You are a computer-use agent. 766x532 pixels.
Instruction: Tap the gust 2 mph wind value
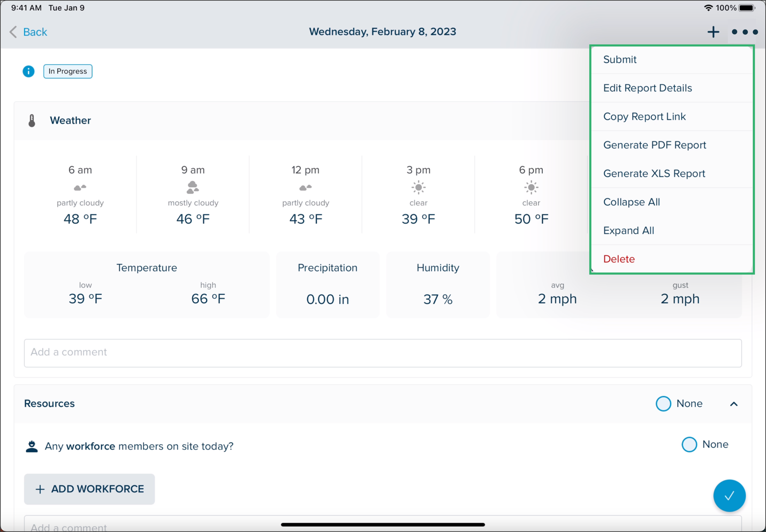(680, 299)
